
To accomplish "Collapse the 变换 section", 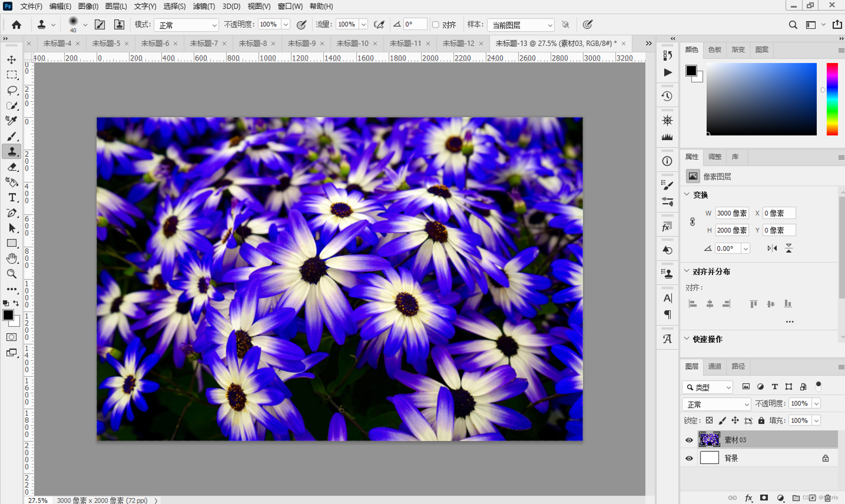I will tap(687, 195).
